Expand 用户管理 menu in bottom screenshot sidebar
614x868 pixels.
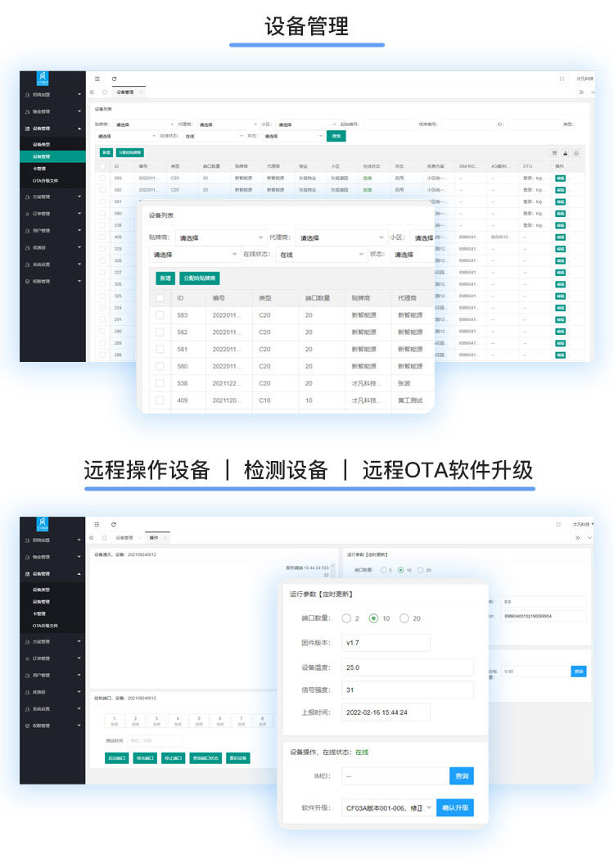[x=52, y=676]
